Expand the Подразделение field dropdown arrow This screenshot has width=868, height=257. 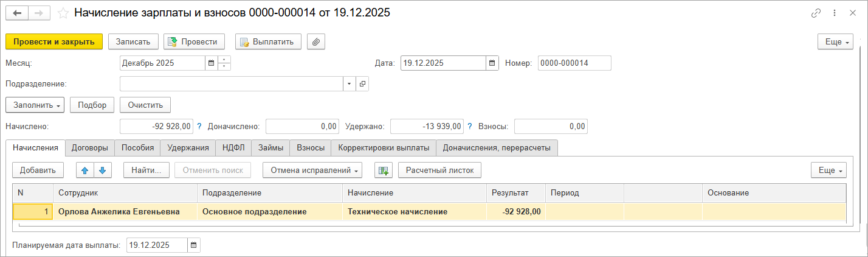coord(350,84)
